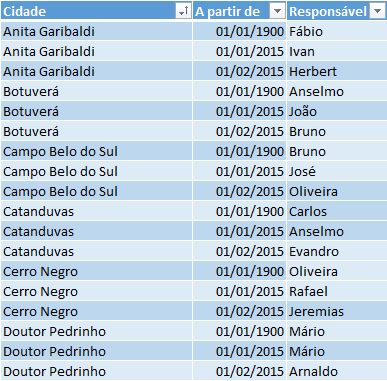The width and height of the screenshot is (387, 381).
Task: Select the cell containing Herbert
Action: tap(337, 71)
